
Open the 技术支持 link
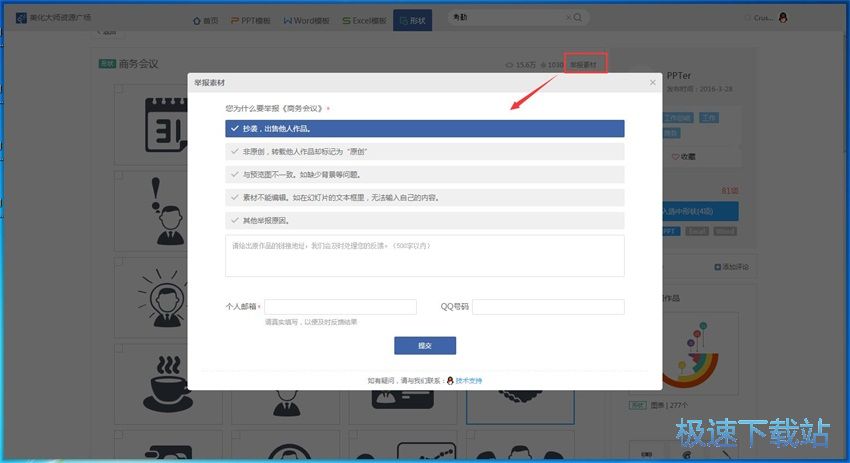pyautogui.click(x=468, y=381)
